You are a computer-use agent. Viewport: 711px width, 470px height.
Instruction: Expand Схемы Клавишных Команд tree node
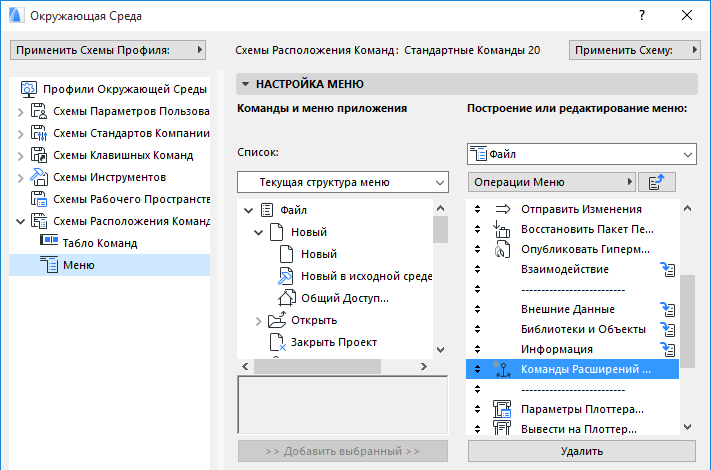pos(21,155)
